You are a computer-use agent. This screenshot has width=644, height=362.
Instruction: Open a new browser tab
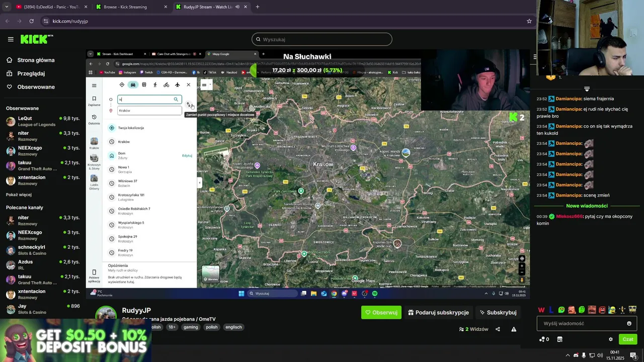click(x=258, y=7)
